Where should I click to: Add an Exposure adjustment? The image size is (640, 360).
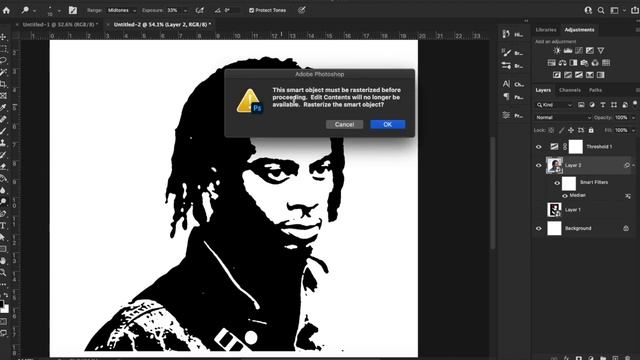tap(590, 51)
